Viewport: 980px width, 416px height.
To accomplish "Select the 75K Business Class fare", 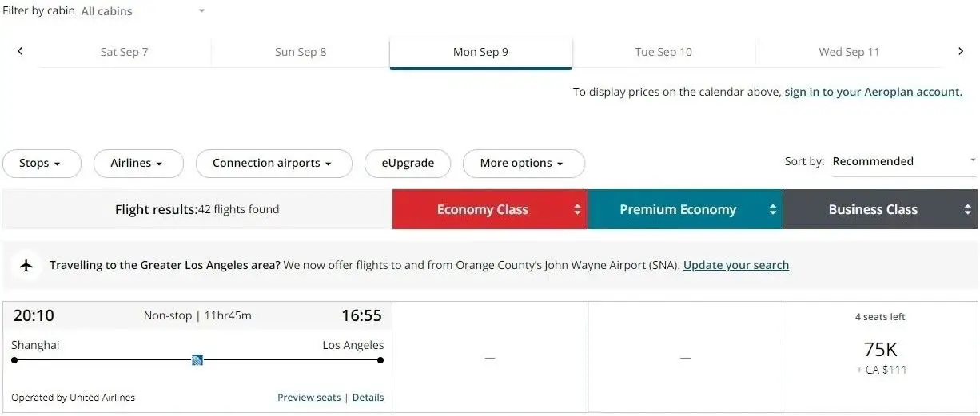I will tap(880, 351).
